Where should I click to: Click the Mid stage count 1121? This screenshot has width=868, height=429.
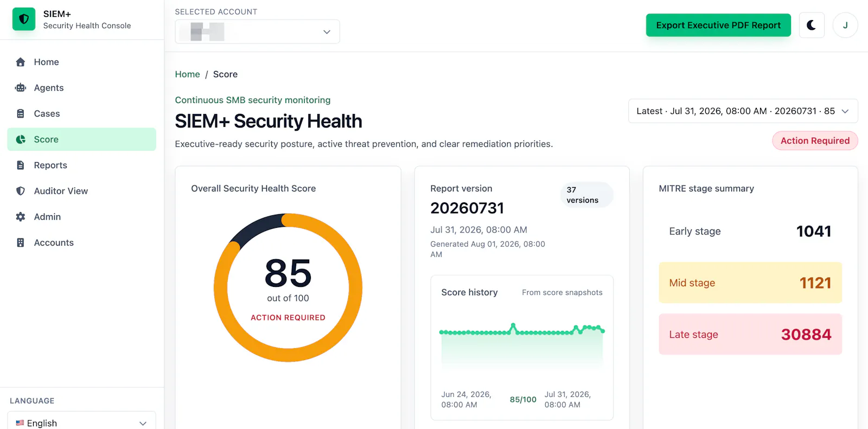coord(815,283)
